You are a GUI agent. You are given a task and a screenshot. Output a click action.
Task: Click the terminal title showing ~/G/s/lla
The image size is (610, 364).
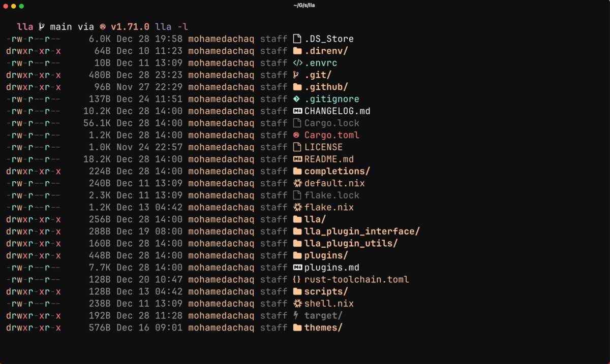pyautogui.click(x=304, y=6)
